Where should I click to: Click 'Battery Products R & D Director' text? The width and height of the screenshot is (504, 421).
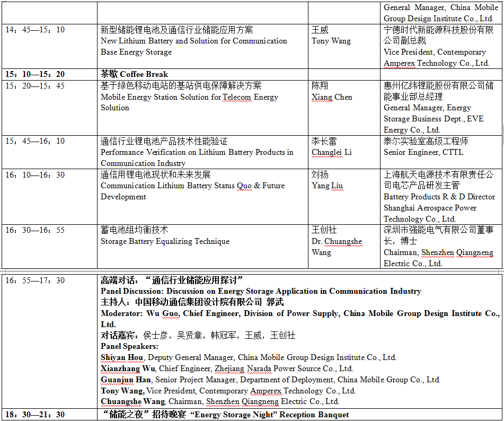pos(439,197)
